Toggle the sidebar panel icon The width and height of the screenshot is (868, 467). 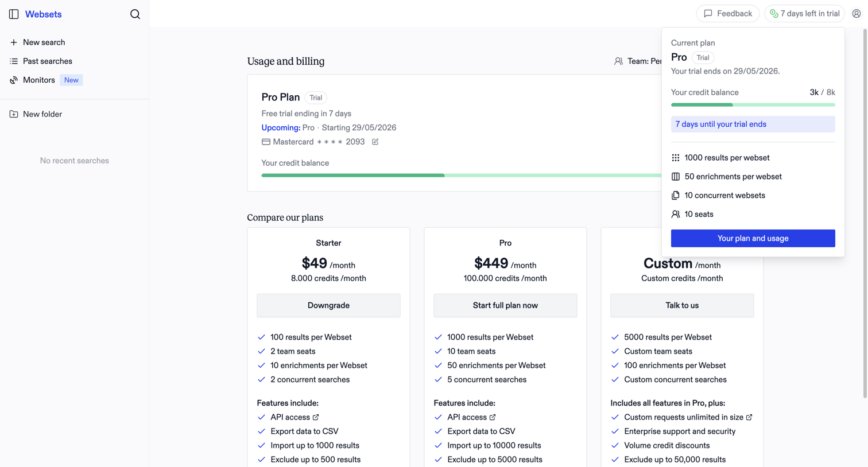(x=14, y=14)
